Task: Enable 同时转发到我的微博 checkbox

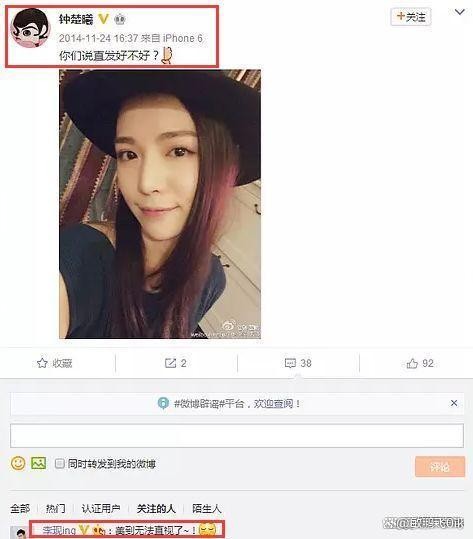Action: [59, 463]
